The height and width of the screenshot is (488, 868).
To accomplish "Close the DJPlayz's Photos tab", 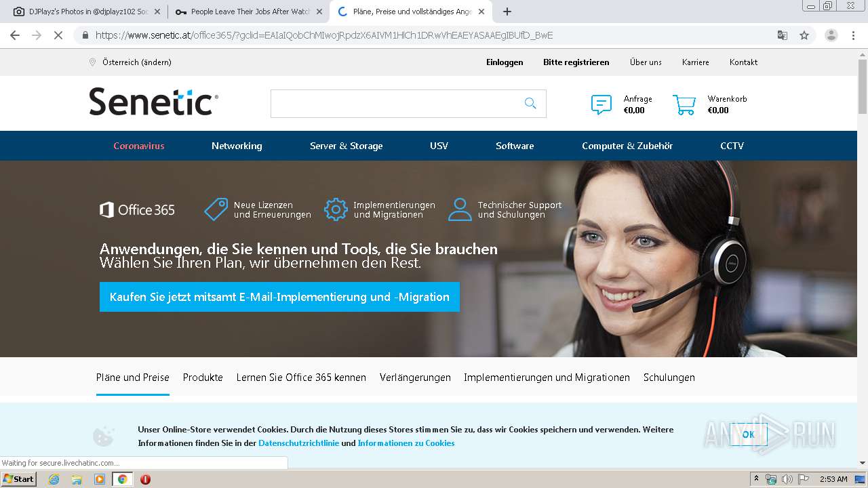I will (x=157, y=12).
